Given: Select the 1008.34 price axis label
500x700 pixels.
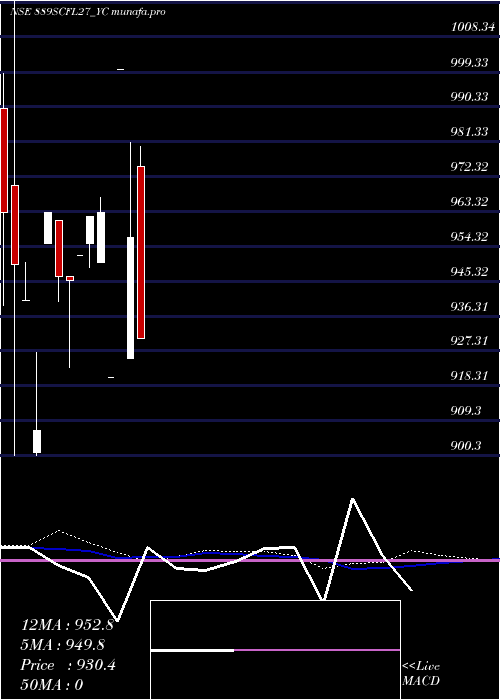Looking at the screenshot, I should point(473,27).
